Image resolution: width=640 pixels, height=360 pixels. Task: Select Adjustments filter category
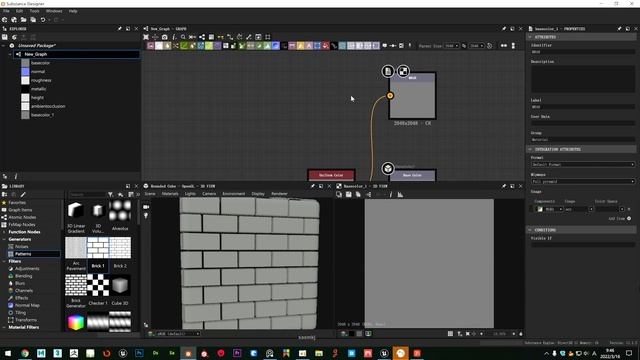coord(27,269)
